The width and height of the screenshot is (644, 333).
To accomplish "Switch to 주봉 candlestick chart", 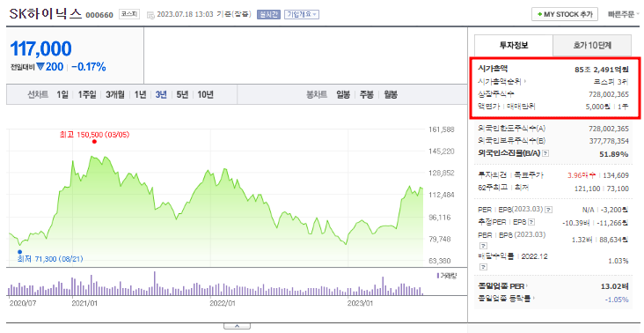I will pyautogui.click(x=366, y=94).
